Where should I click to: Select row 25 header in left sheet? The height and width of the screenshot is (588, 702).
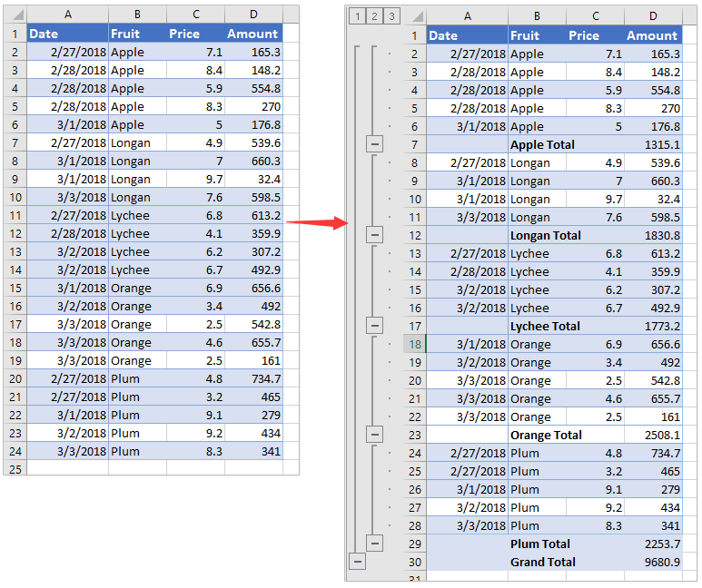pyautogui.click(x=15, y=468)
